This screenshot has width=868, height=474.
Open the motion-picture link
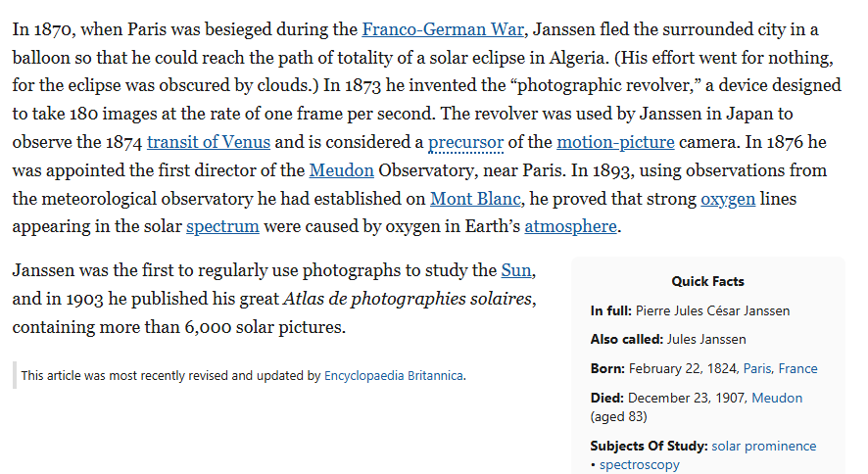point(615,142)
